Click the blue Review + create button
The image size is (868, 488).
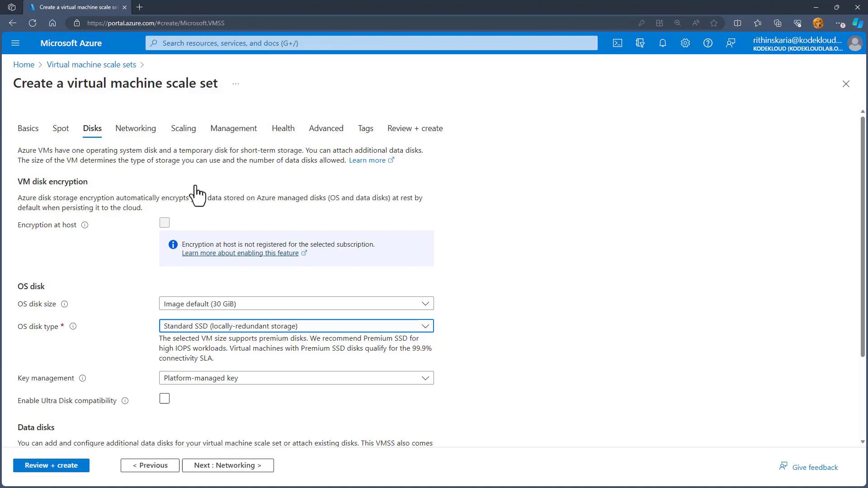[51, 465]
